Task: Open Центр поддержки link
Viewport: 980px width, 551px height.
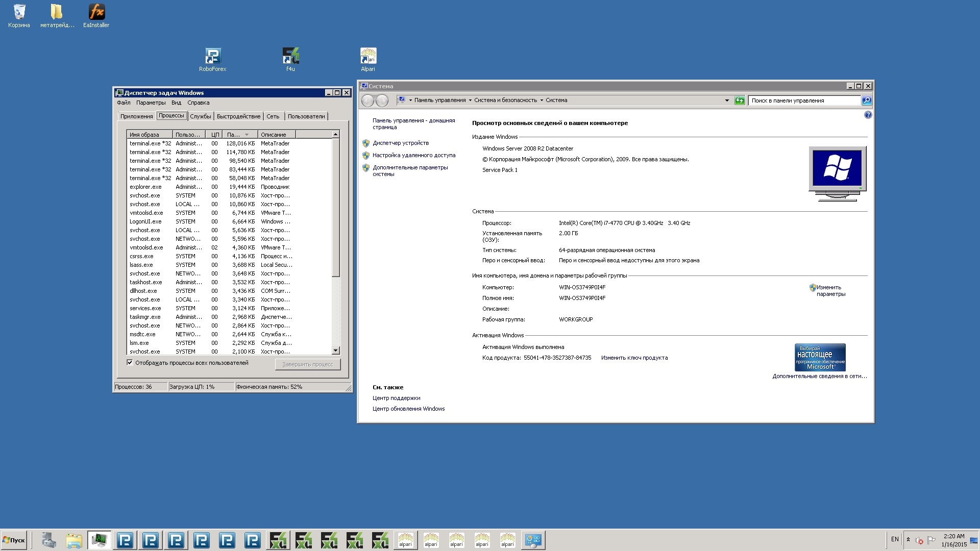Action: [397, 398]
